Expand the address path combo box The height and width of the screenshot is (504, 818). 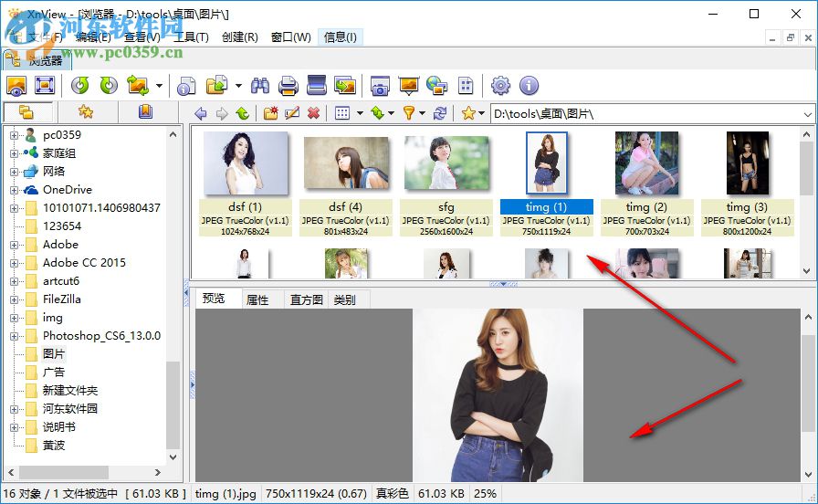pos(808,114)
